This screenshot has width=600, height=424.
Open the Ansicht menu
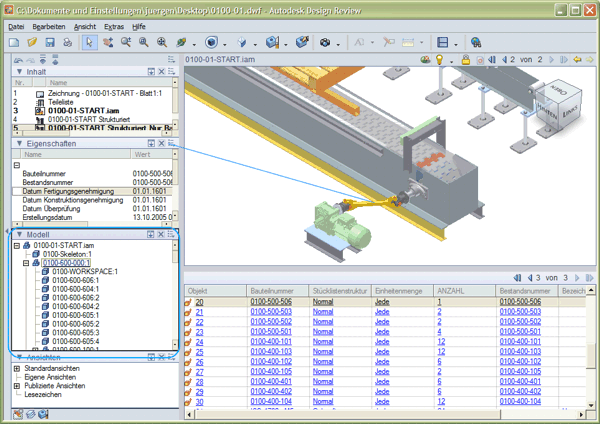85,27
